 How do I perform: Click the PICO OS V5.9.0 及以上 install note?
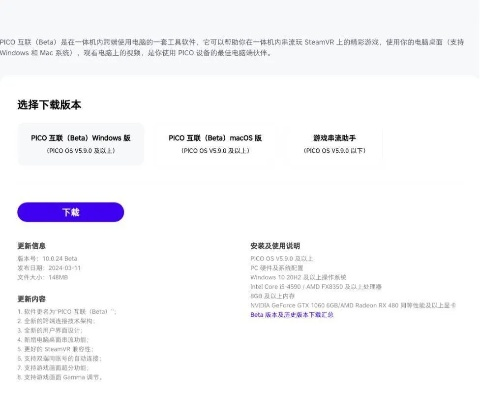click(282, 259)
